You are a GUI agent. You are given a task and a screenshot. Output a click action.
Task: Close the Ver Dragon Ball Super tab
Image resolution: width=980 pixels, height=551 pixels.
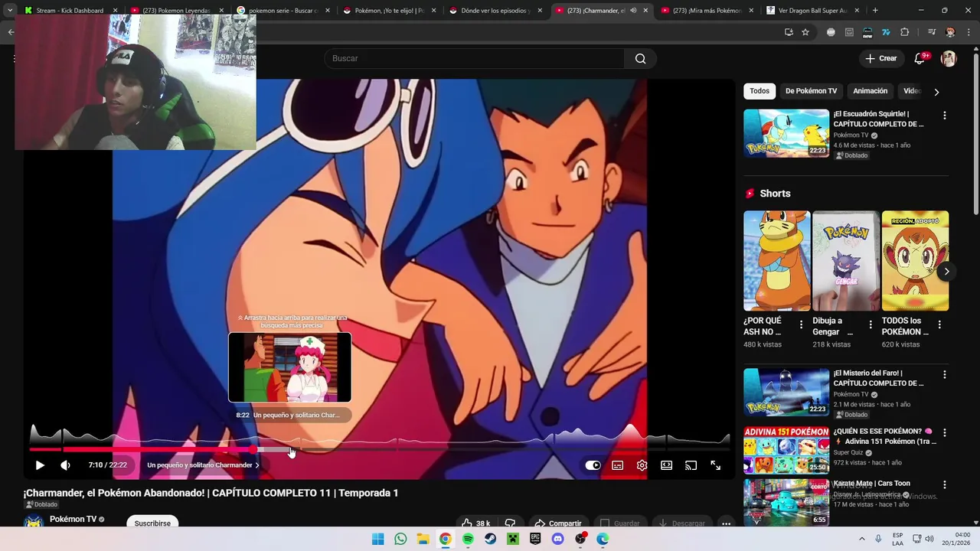(857, 11)
